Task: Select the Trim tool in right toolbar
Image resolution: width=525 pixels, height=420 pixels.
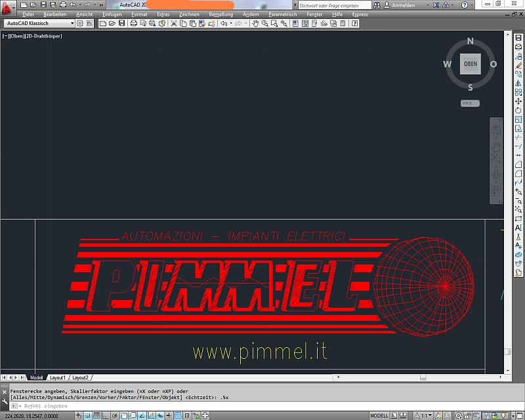Action: (x=518, y=137)
